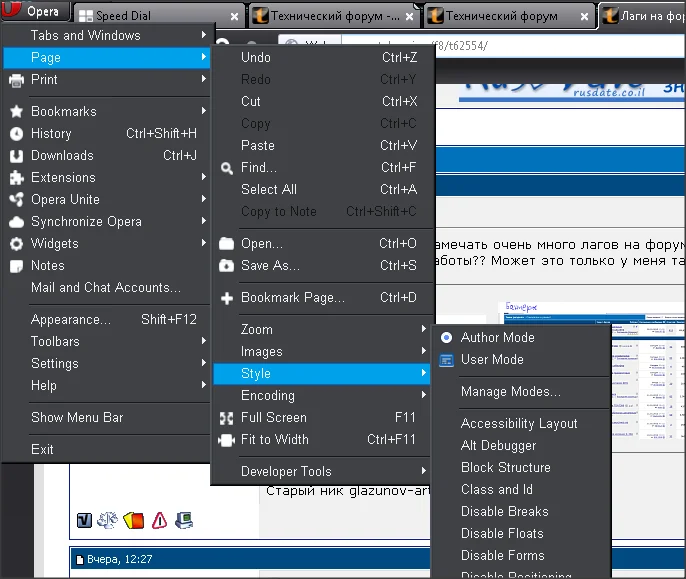Image resolution: width=686 pixels, height=579 pixels.
Task: Expand Settings submenu arrow
Action: click(204, 362)
